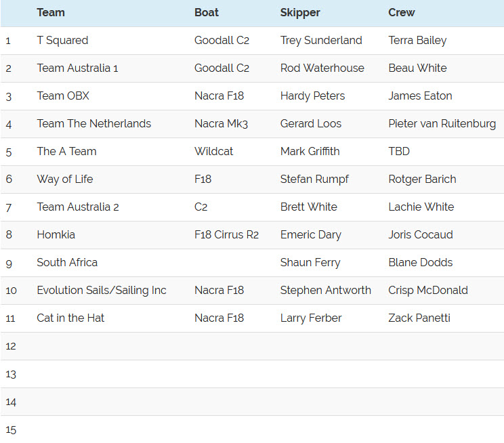Image resolution: width=504 pixels, height=443 pixels.
Task: Select skipper Mark Griffith
Action: 310,151
